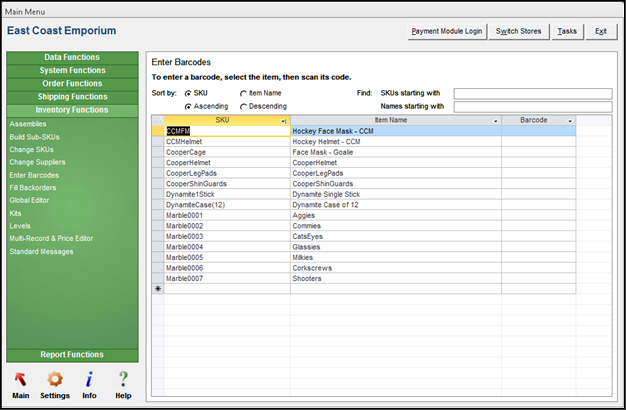This screenshot has width=626, height=410.
Task: Select the Marble0002 SKU cell
Action: 227,226
